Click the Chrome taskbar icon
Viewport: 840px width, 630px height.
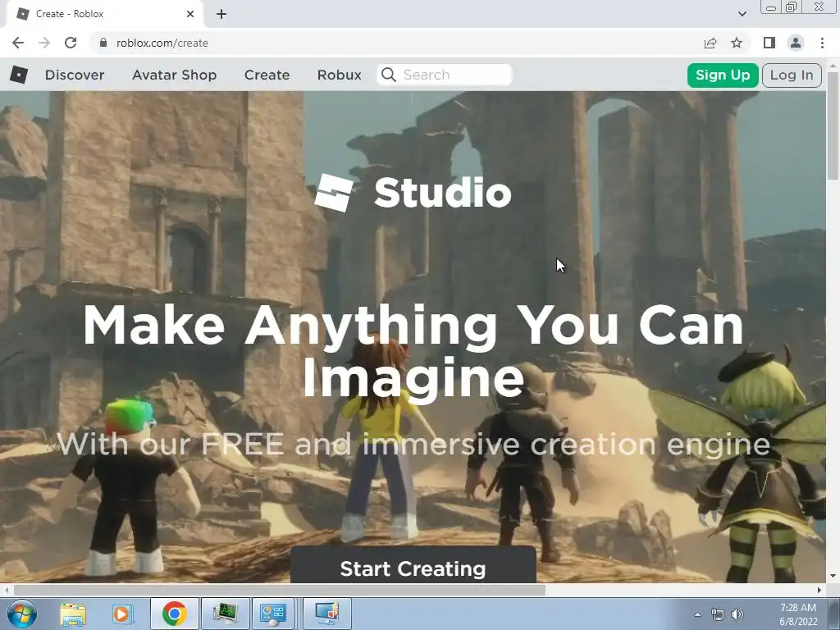174,614
